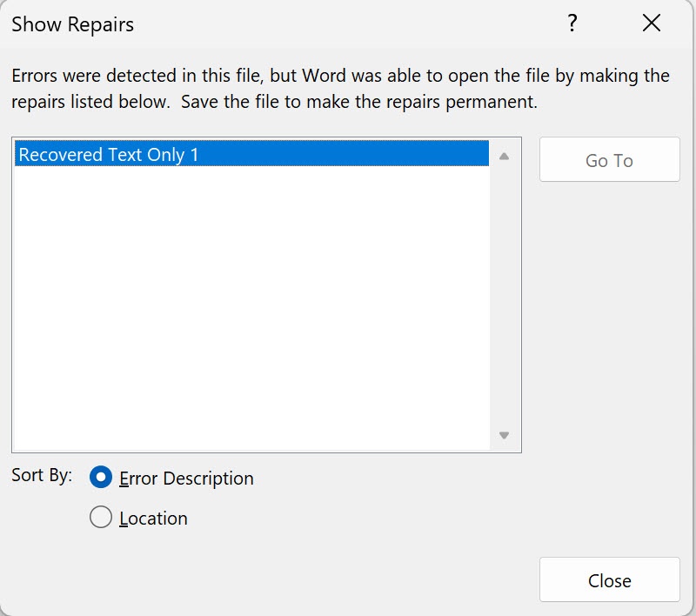Click the list's scroll up arrow
This screenshot has height=616, width=696.
click(504, 157)
